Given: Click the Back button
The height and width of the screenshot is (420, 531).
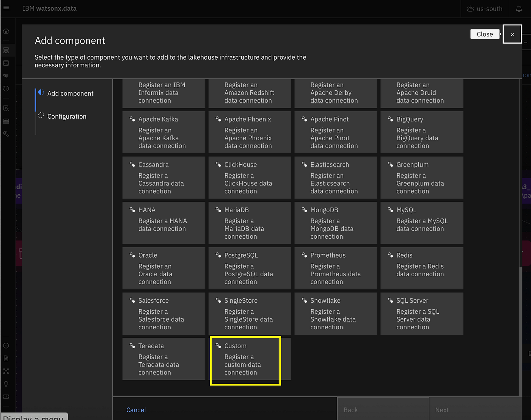Looking at the screenshot, I should pyautogui.click(x=383, y=409).
